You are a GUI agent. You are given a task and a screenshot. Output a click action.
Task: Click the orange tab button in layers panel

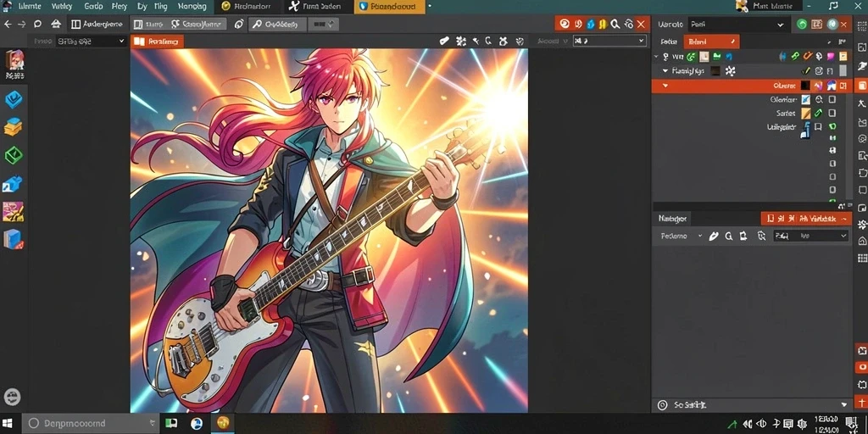tap(711, 42)
